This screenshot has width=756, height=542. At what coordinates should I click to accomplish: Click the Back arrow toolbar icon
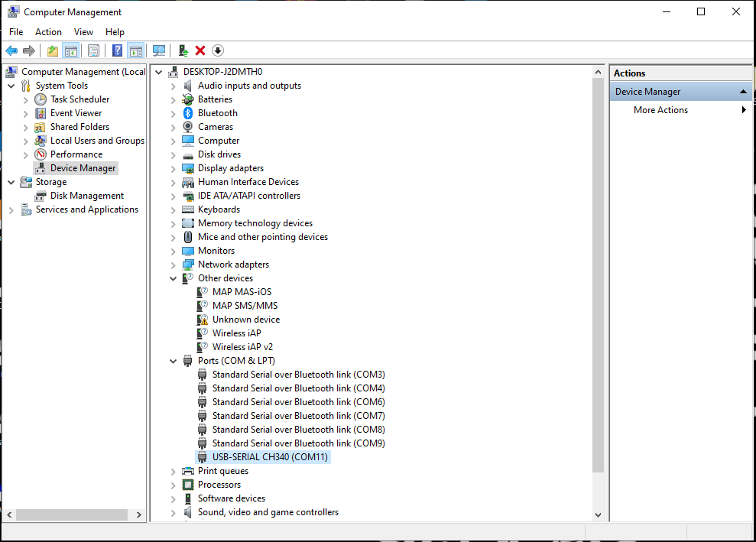11,50
